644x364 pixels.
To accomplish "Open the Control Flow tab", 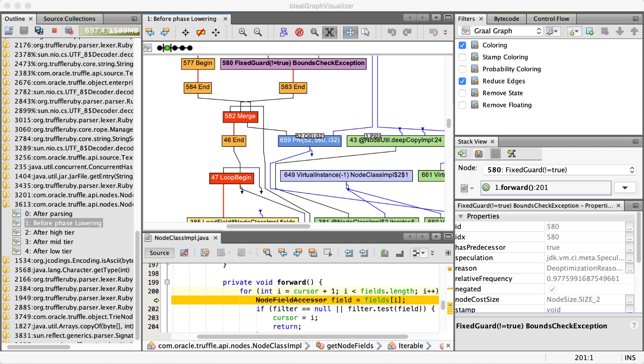I will [x=551, y=19].
